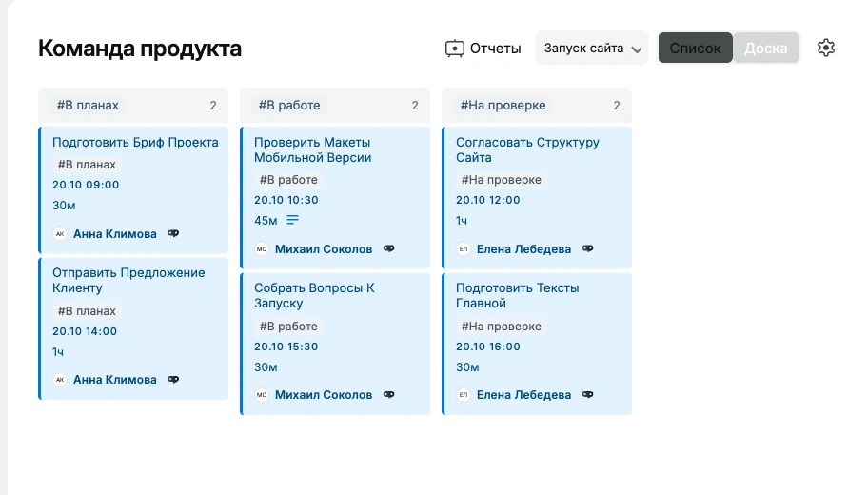The image size is (868, 495).
Task: Click Михаил Соколов on Проверить Макеты card
Action: [x=324, y=249]
